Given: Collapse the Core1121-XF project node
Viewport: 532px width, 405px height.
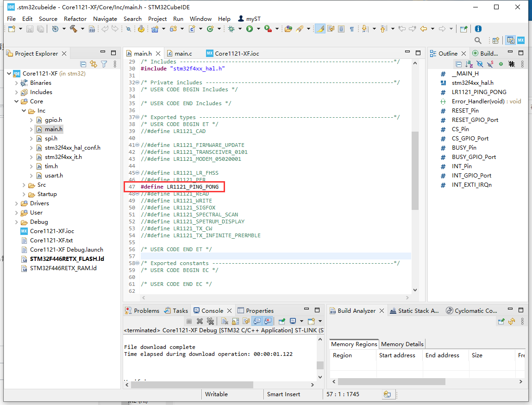Looking at the screenshot, I should pyautogui.click(x=9, y=73).
